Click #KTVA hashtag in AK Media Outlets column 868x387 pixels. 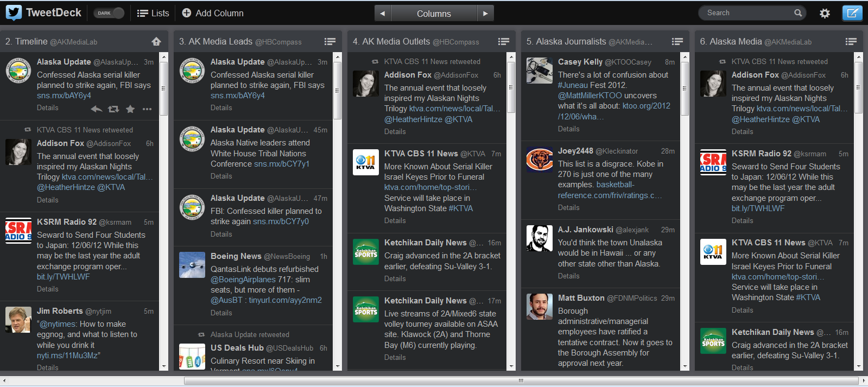[x=461, y=208]
